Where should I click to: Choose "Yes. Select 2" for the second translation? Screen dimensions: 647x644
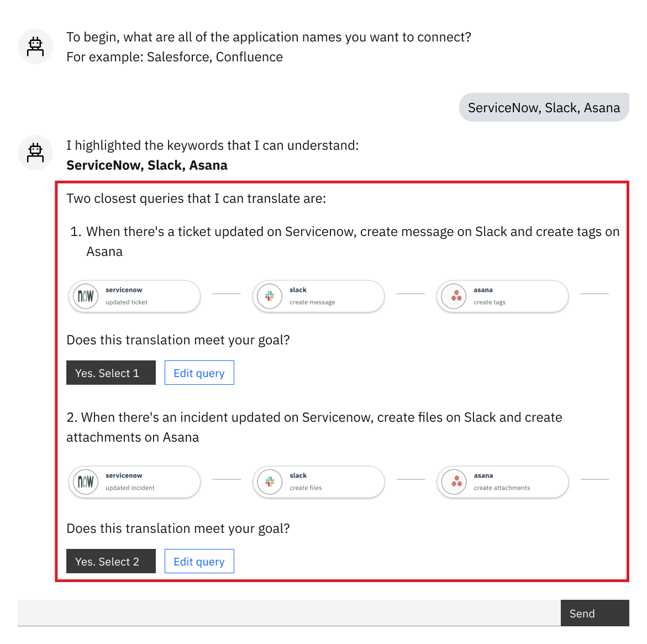click(111, 561)
